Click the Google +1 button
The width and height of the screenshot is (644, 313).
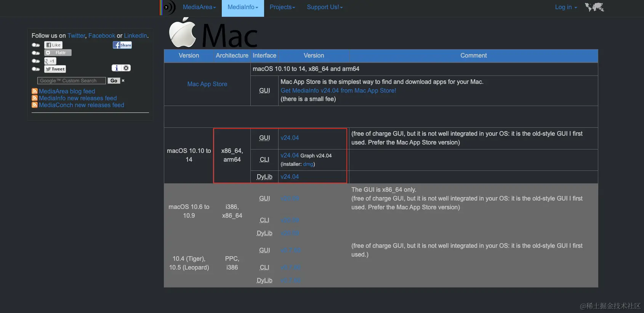50,61
